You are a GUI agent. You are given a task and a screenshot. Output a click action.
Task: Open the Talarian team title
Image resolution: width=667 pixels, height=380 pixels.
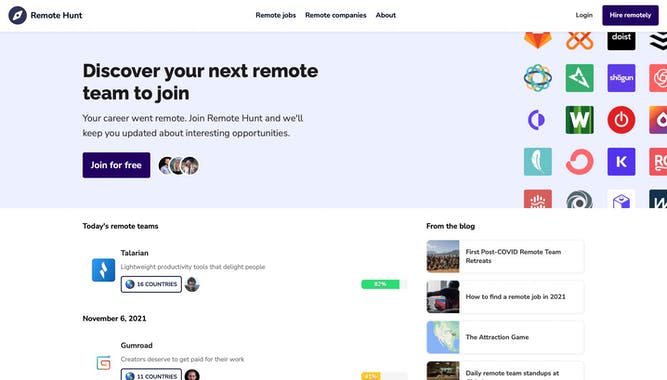[134, 253]
